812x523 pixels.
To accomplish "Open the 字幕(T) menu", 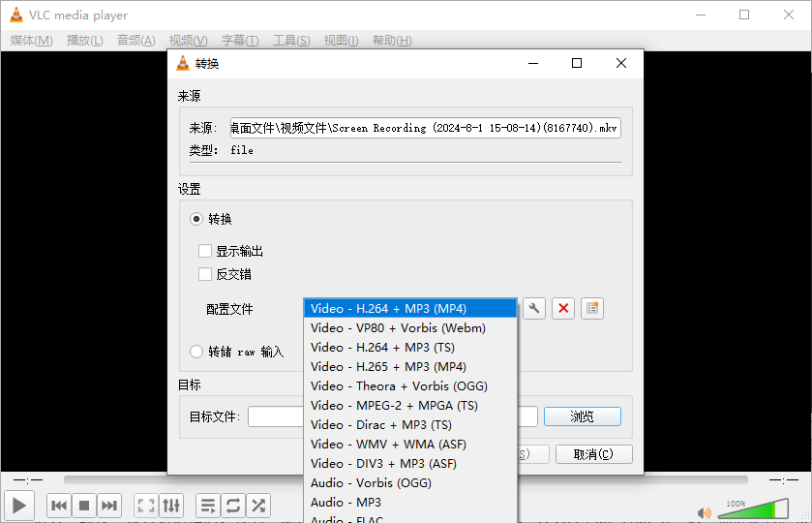I will click(x=240, y=40).
